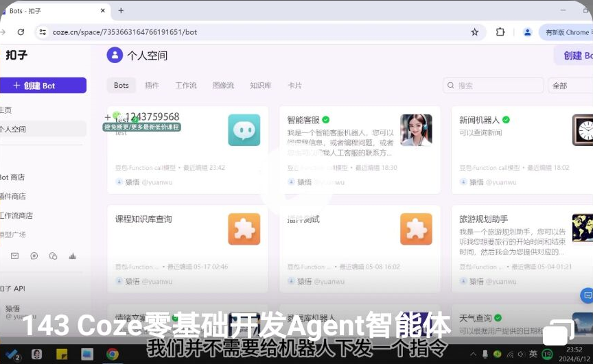Click the purple 创建 Bot sidebar button
The height and width of the screenshot is (364, 593).
tap(43, 86)
